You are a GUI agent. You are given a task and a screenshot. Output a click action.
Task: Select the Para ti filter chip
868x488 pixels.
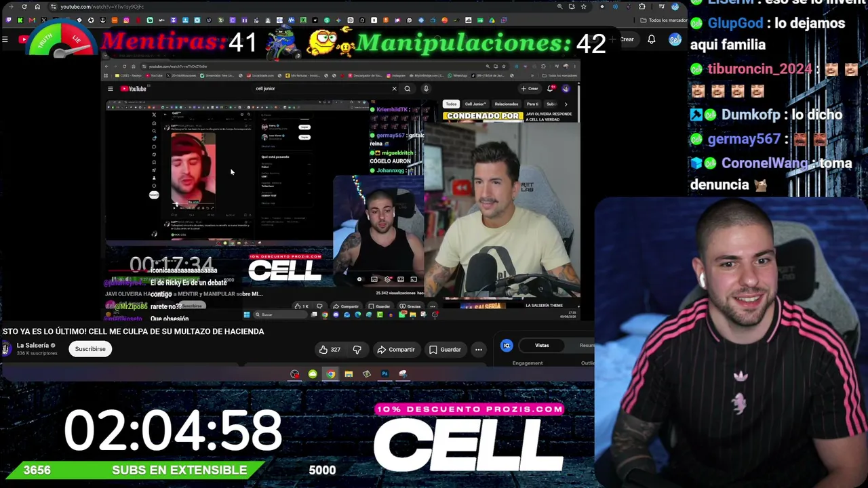pyautogui.click(x=533, y=104)
